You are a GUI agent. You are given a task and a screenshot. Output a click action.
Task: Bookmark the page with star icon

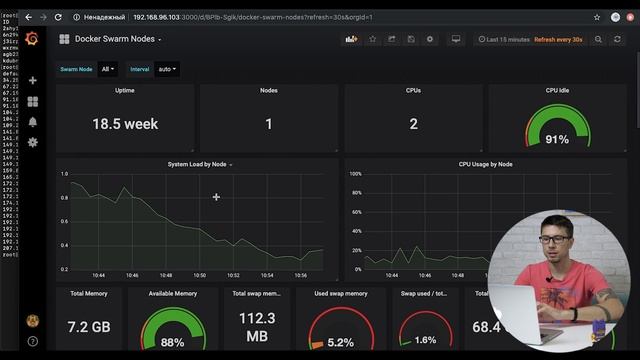[x=597, y=17]
